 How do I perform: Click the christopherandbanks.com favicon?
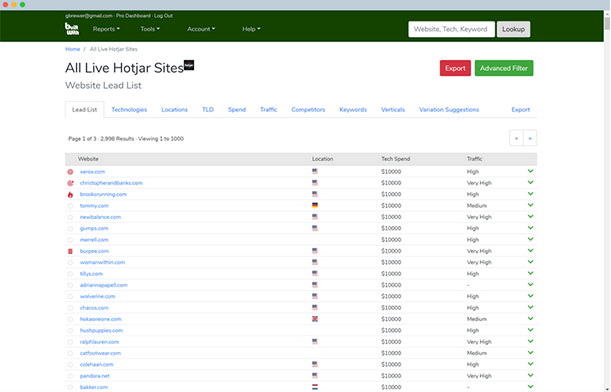tap(70, 183)
